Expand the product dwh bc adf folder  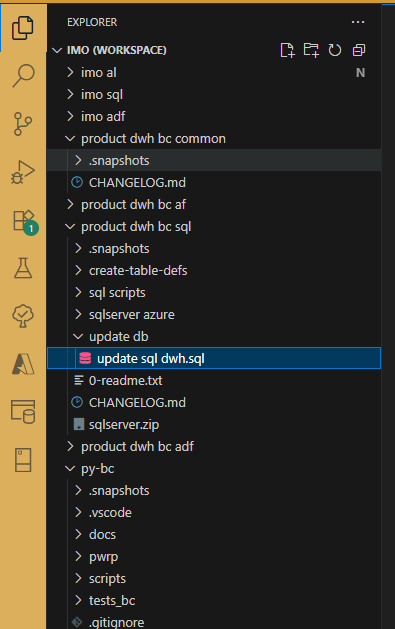(x=70, y=446)
